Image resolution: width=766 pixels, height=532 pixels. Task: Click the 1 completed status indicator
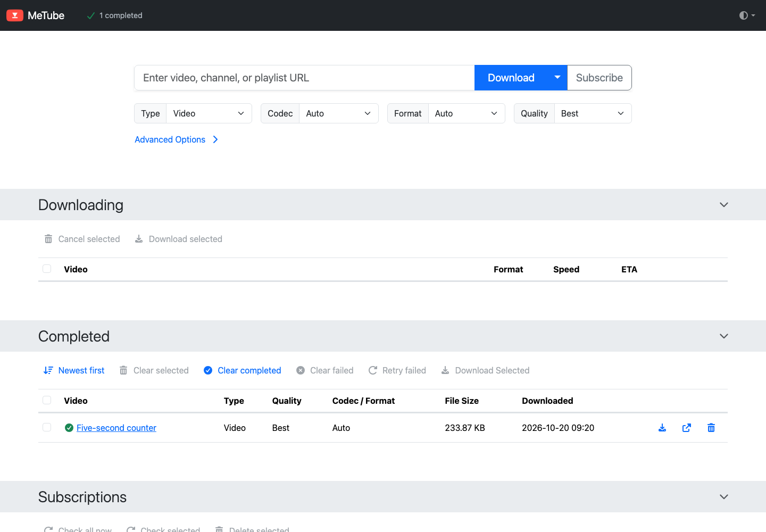[114, 15]
